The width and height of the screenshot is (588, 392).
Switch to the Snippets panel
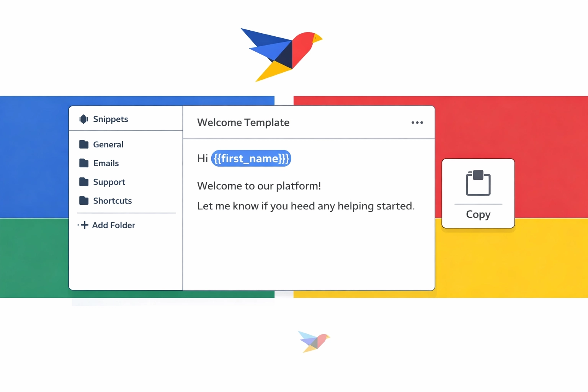click(x=110, y=119)
